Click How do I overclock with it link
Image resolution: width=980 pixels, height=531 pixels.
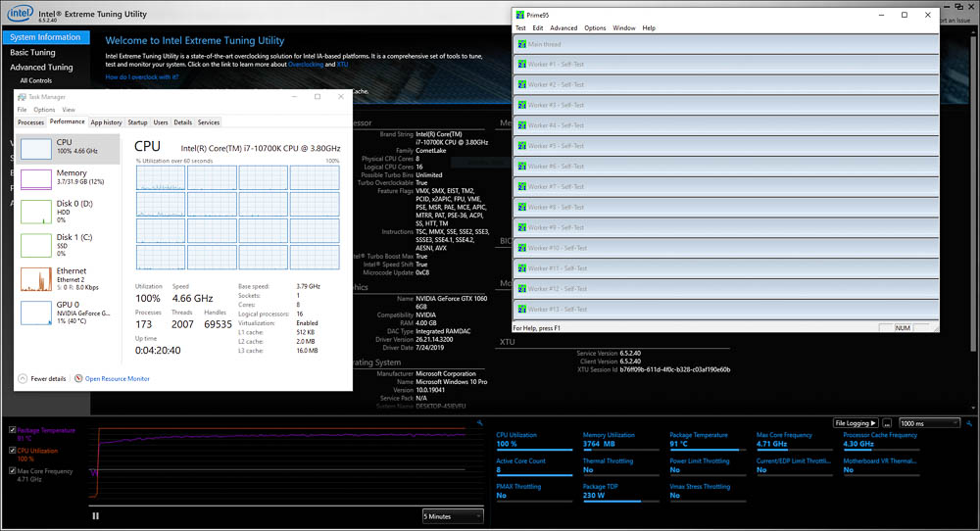tap(142, 77)
